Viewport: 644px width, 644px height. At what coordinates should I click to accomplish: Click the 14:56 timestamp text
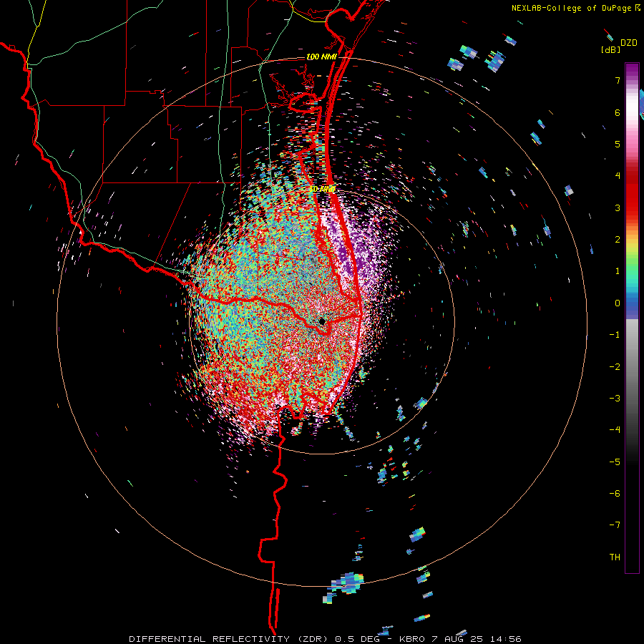505,639
